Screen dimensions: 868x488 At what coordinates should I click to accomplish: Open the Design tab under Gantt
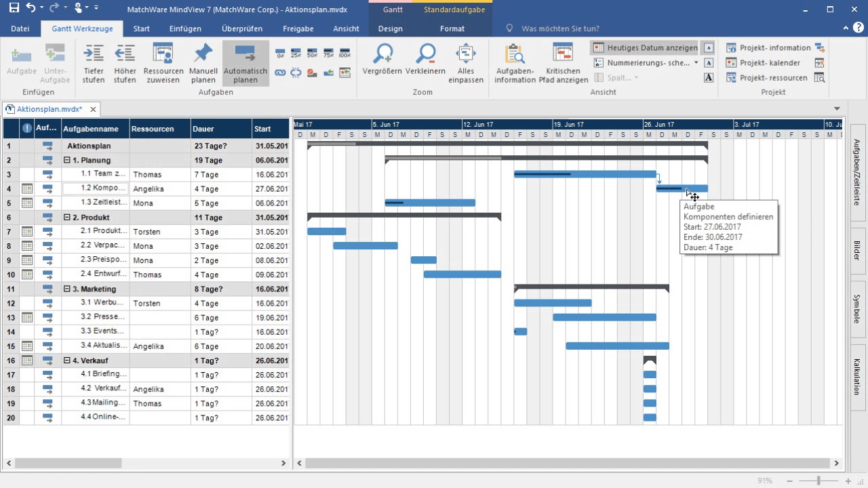[x=390, y=28]
